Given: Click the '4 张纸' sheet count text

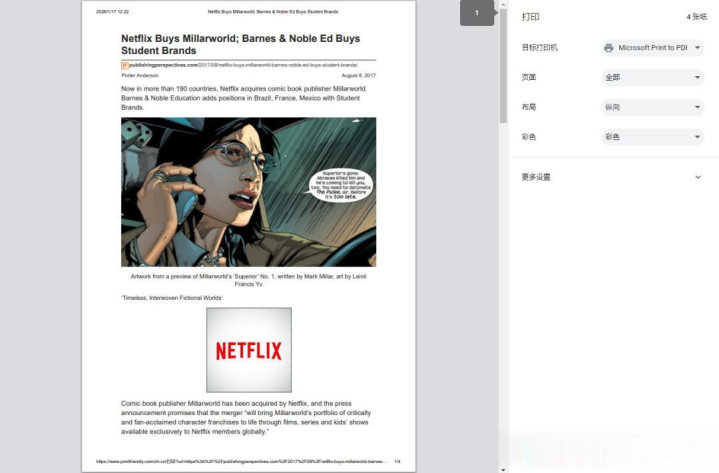Looking at the screenshot, I should pyautogui.click(x=697, y=17).
